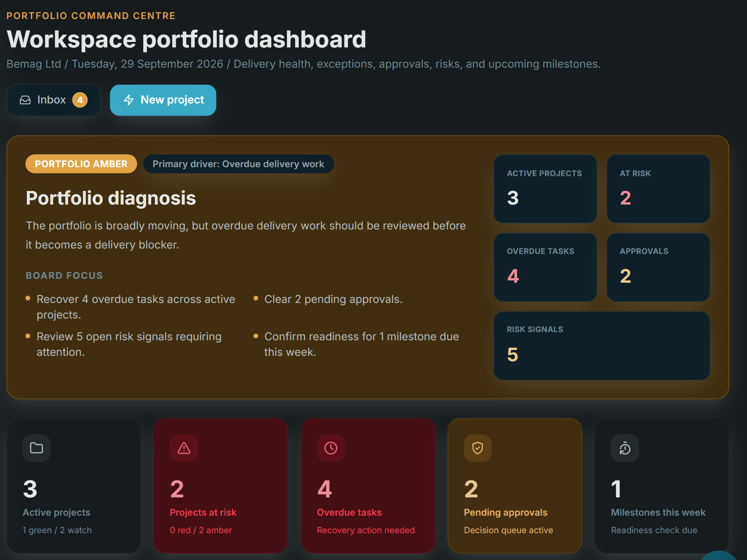Click the lightning bolt icon in New project

(x=129, y=100)
